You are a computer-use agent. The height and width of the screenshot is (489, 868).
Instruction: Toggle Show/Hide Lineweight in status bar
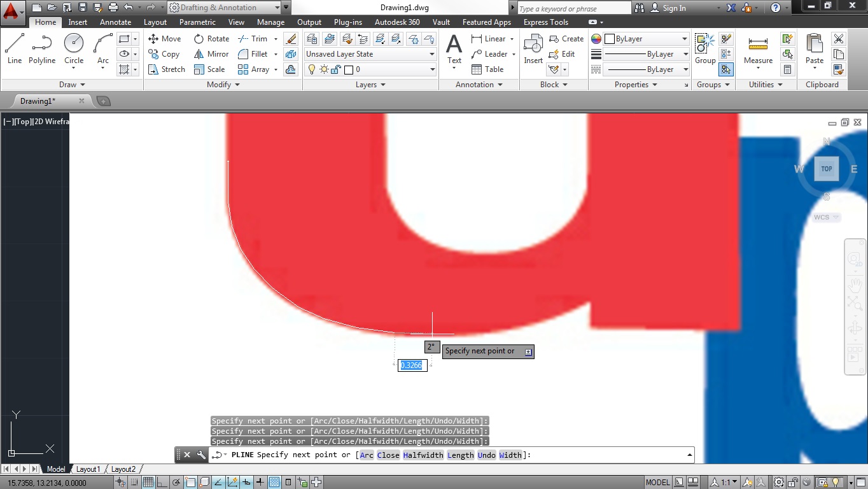point(260,483)
